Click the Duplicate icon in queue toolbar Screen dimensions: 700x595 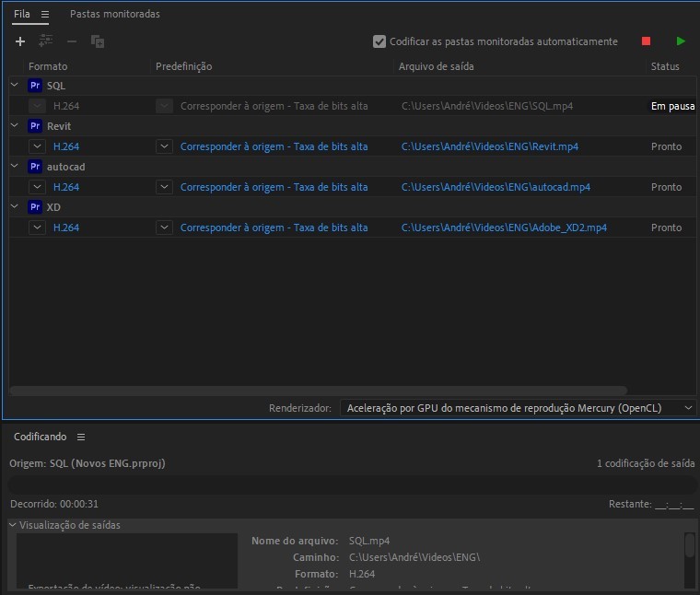98,41
